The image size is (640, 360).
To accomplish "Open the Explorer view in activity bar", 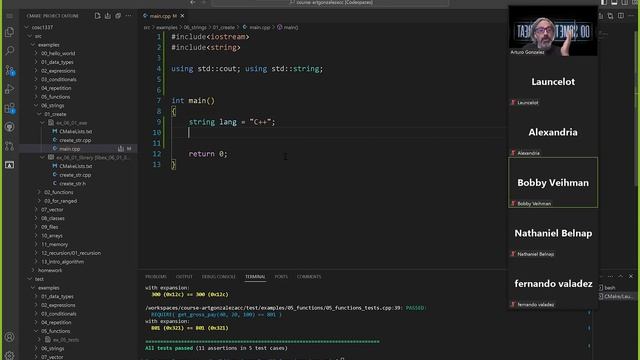I will coord(9,32).
